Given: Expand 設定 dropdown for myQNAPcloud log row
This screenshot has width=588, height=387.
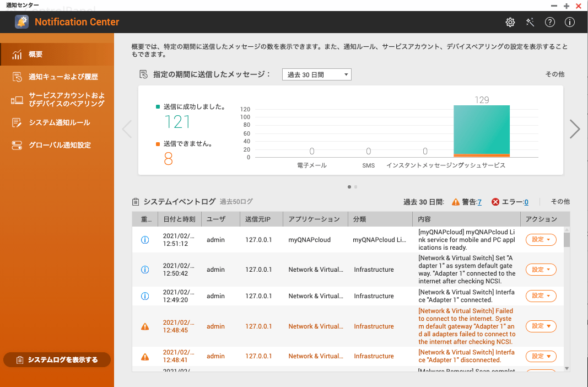Looking at the screenshot, I should (x=541, y=240).
